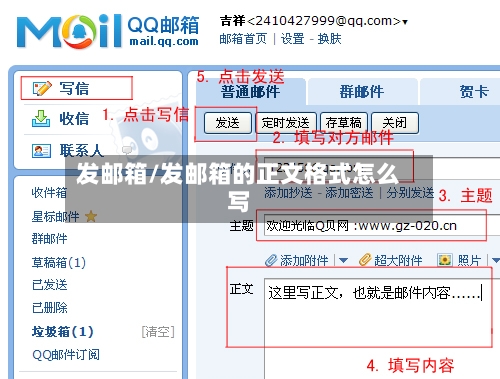
Task: Click the inbox download icon beside 收信
Action: (41, 119)
